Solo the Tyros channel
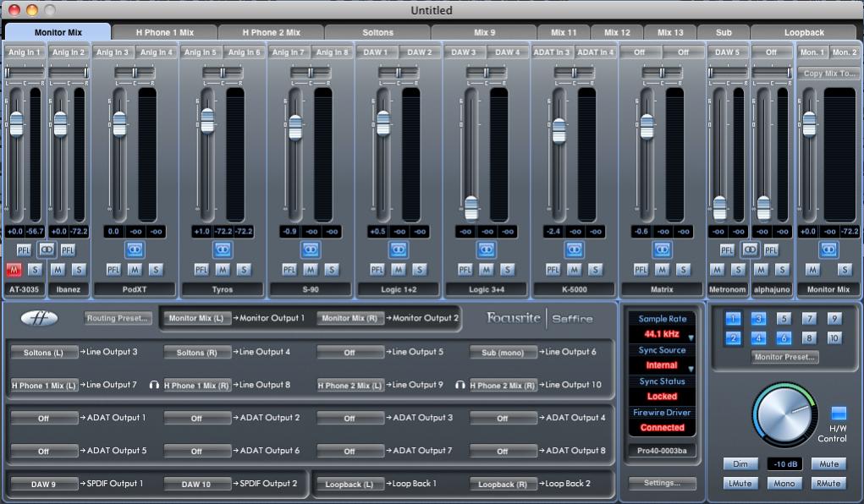Image resolution: width=864 pixels, height=504 pixels. coord(244,270)
